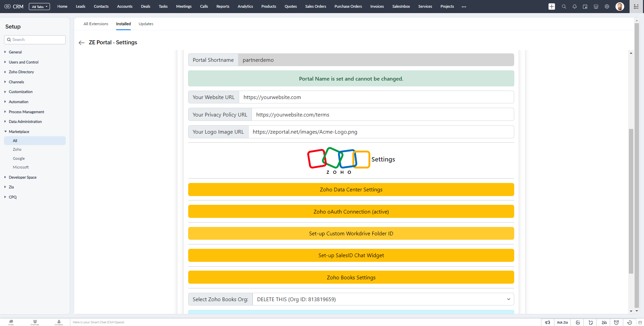Open the global search magnifier icon
The height and width of the screenshot is (326, 644).
click(564, 6)
